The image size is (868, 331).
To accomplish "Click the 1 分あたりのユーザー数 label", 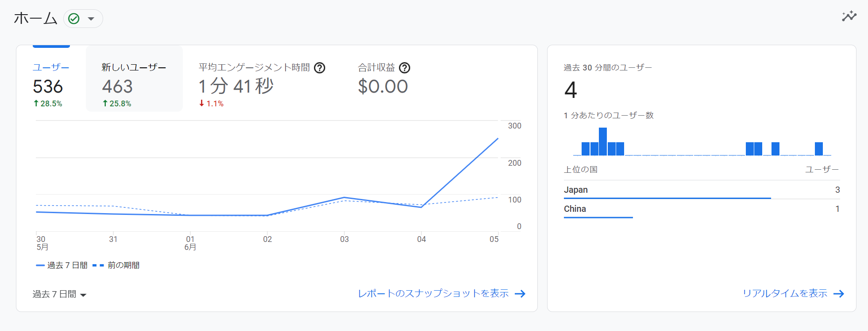I will (609, 116).
